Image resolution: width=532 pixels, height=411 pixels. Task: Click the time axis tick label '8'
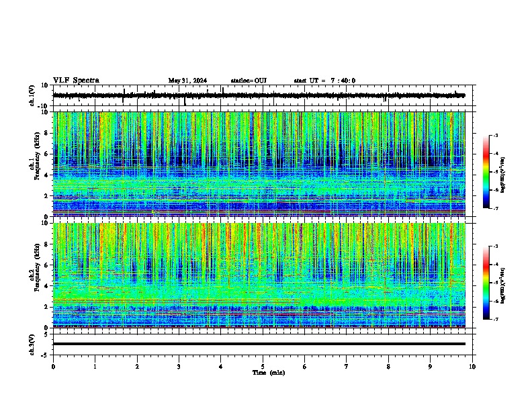pyautogui.click(x=388, y=367)
